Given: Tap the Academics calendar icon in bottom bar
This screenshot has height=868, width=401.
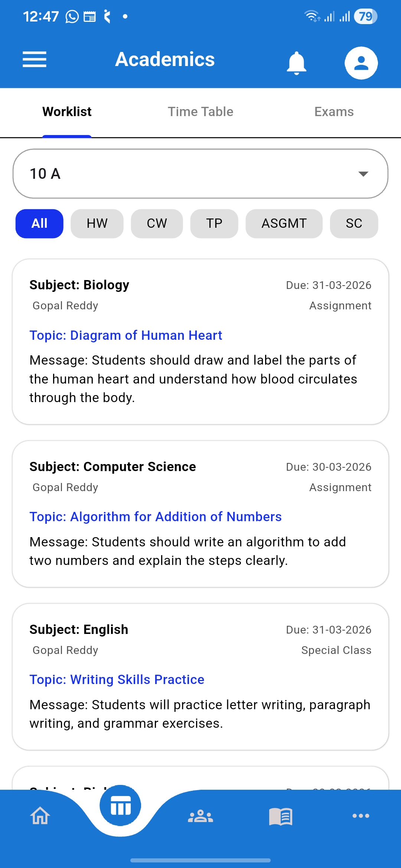Looking at the screenshot, I should click(120, 806).
